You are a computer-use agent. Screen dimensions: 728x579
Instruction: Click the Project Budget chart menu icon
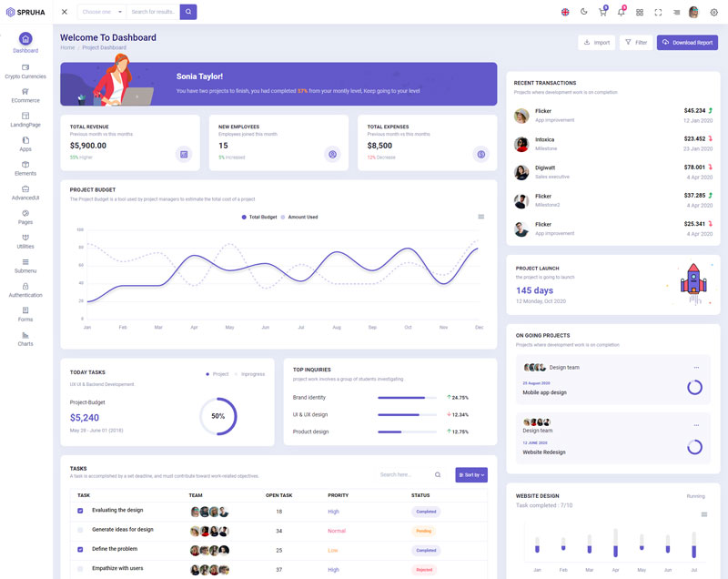tap(481, 217)
